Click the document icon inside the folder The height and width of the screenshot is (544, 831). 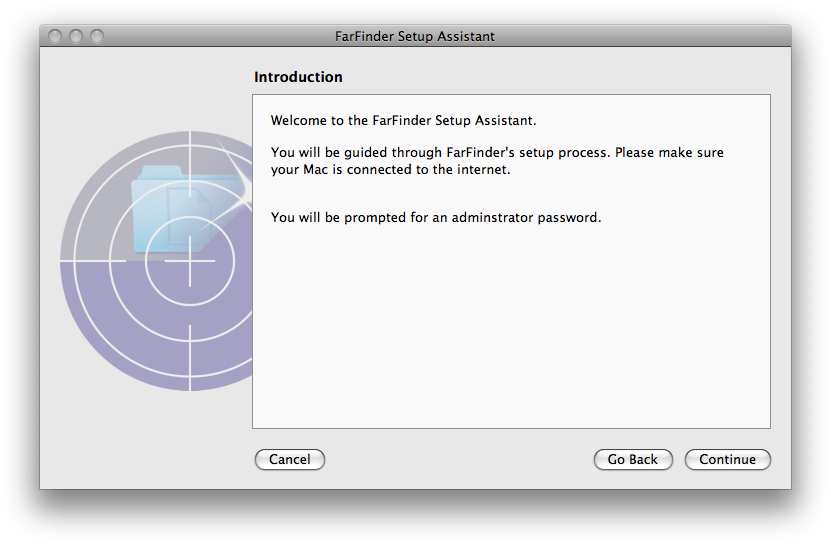coord(188,208)
